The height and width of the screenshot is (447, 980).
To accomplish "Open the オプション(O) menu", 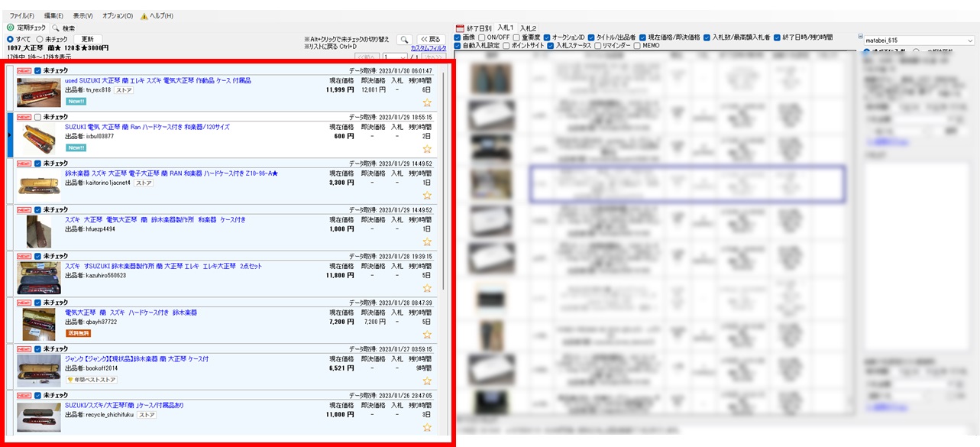I will pyautogui.click(x=117, y=16).
